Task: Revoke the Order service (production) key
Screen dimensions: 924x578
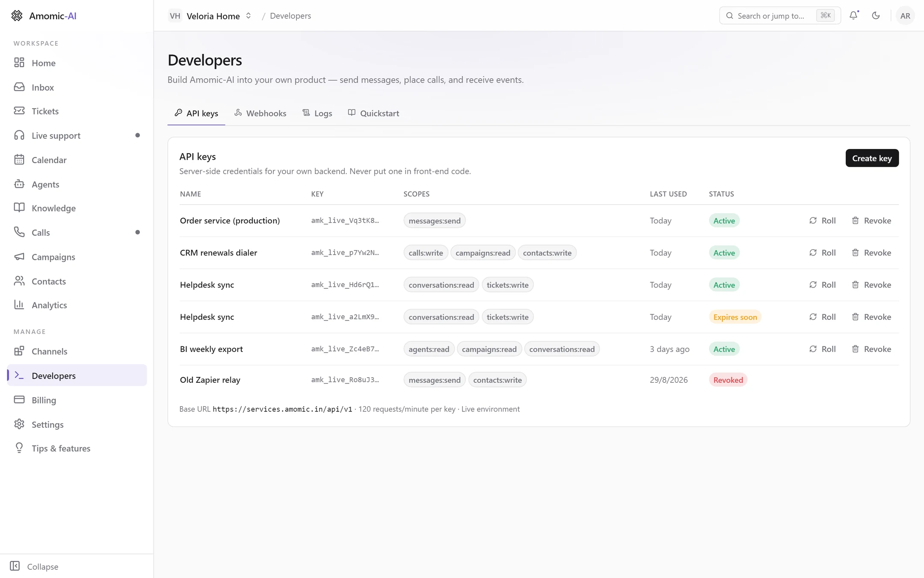Action: pyautogui.click(x=871, y=221)
